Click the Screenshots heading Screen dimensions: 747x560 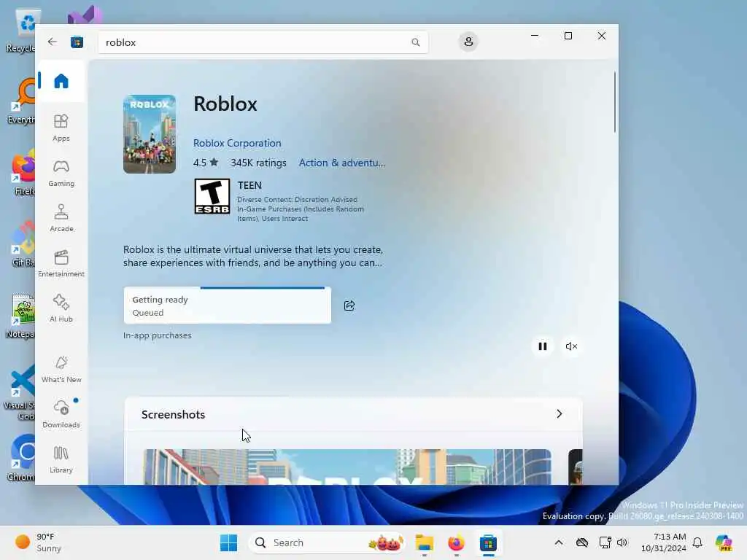coord(173,414)
